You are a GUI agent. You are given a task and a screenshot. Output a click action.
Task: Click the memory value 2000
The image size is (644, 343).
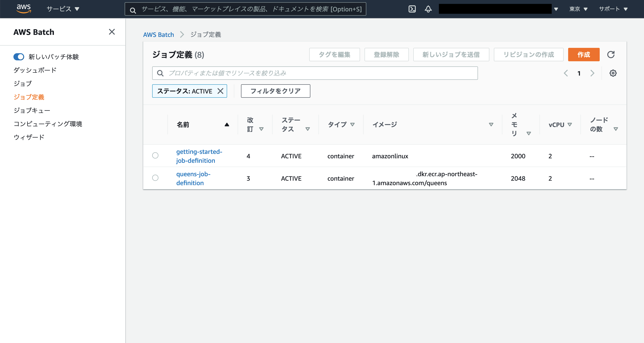518,156
